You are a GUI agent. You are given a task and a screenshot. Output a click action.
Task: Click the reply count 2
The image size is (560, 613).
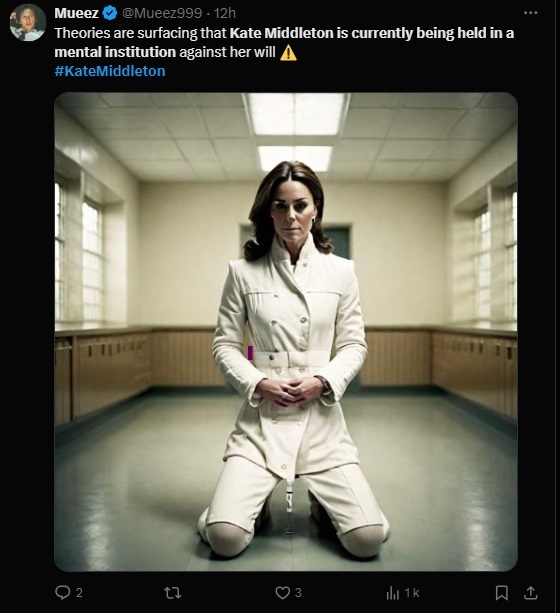point(79,593)
